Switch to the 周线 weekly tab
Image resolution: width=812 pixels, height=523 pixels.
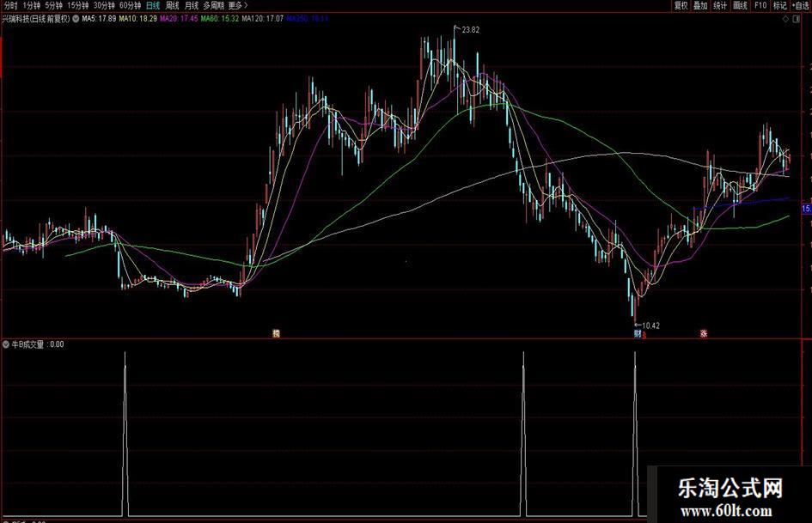pyautogui.click(x=173, y=6)
